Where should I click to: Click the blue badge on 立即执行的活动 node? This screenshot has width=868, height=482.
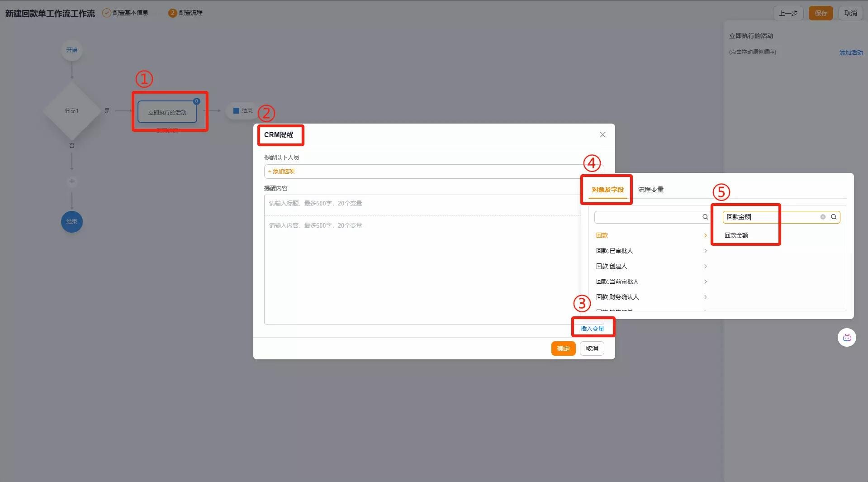click(196, 101)
